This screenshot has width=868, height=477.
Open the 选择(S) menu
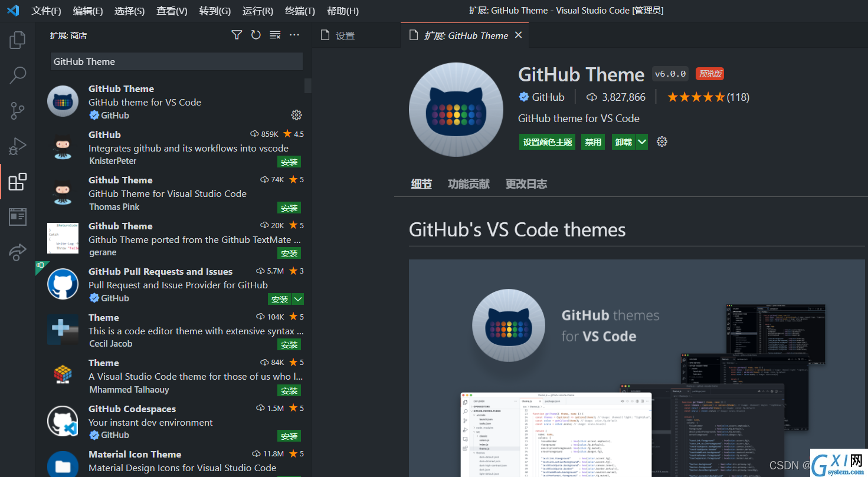coord(129,11)
